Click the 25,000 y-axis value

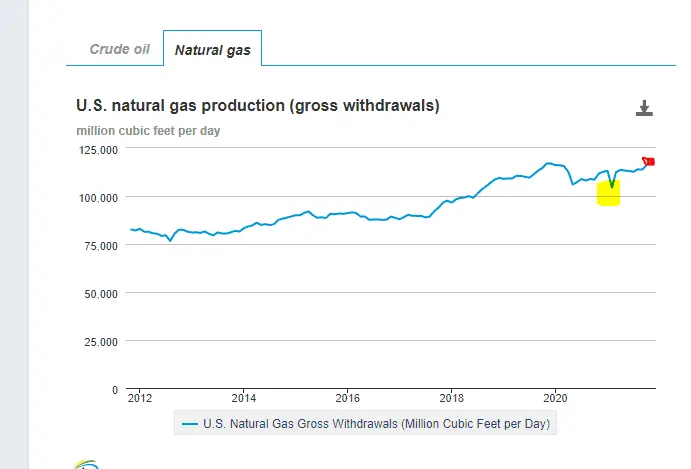(x=101, y=341)
